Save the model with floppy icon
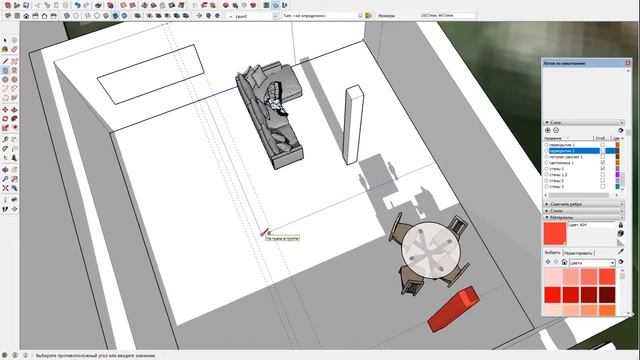The width and height of the screenshot is (640, 360). coord(26,5)
